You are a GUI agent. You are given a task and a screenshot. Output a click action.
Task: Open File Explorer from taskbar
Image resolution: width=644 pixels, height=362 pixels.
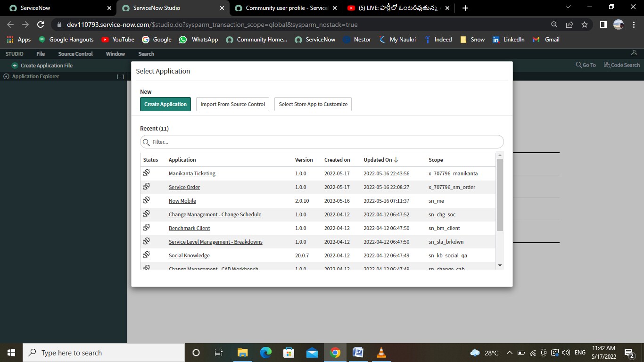pos(242,353)
